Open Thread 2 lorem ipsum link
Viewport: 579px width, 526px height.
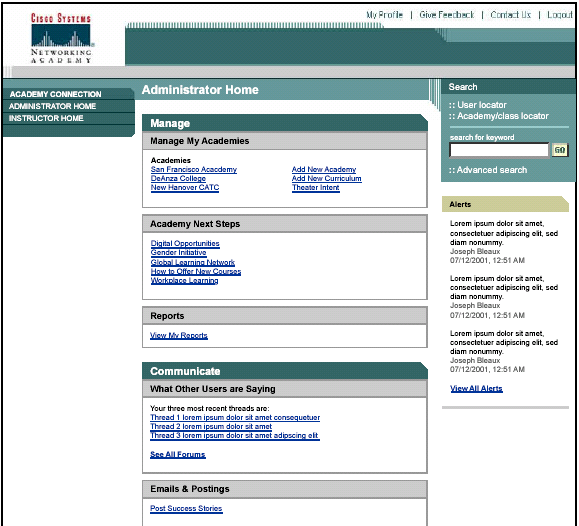pyautogui.click(x=211, y=426)
